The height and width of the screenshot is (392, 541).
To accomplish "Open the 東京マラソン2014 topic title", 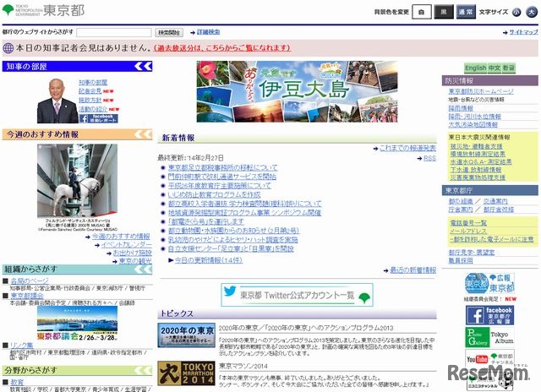I will (243, 366).
